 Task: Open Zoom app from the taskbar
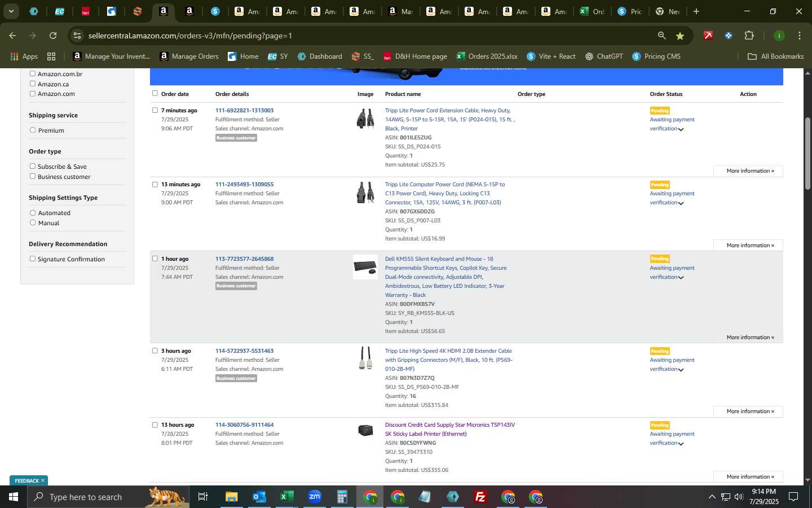[x=315, y=497]
